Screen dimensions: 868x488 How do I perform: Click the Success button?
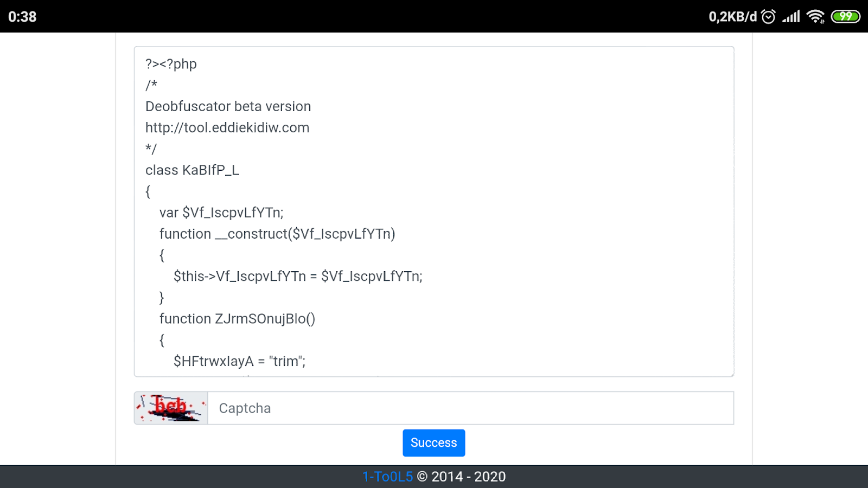[x=433, y=442]
